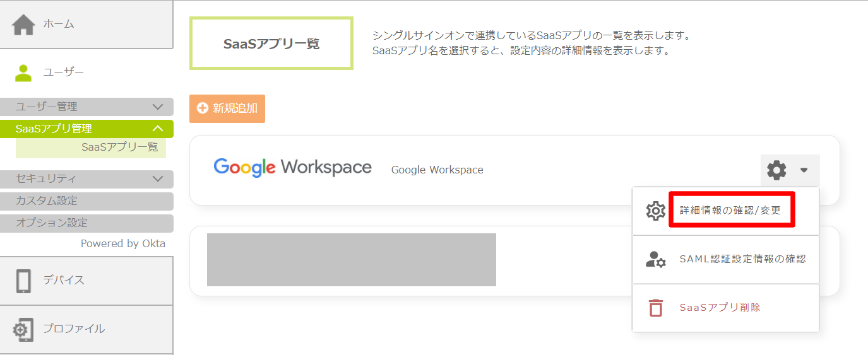Open オプション設定 in the sidebar
The image size is (868, 355).
52,223
